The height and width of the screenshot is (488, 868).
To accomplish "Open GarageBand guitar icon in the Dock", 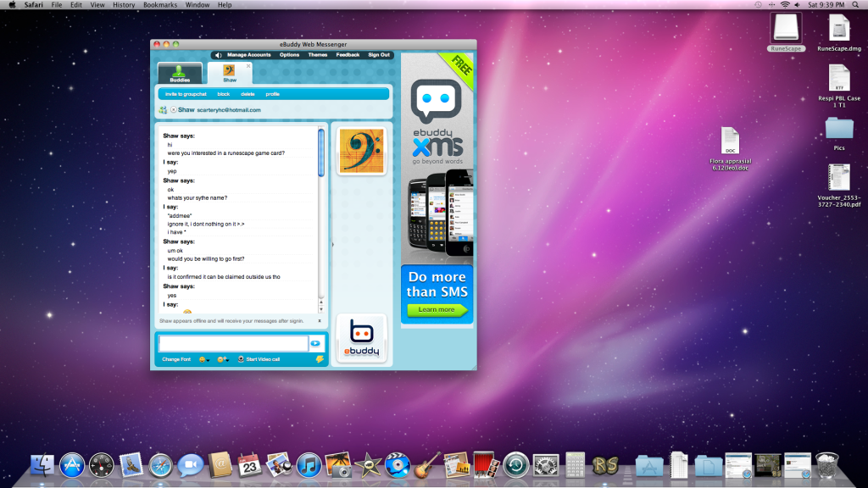I will pos(427,465).
